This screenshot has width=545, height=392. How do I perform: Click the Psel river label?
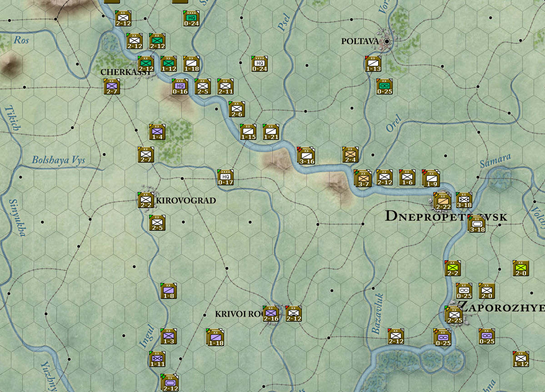[284, 22]
